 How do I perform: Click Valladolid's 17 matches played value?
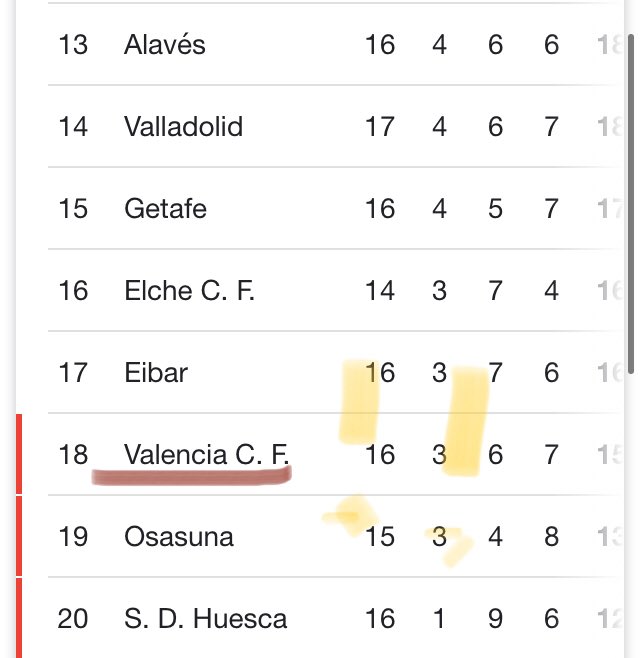click(x=380, y=127)
